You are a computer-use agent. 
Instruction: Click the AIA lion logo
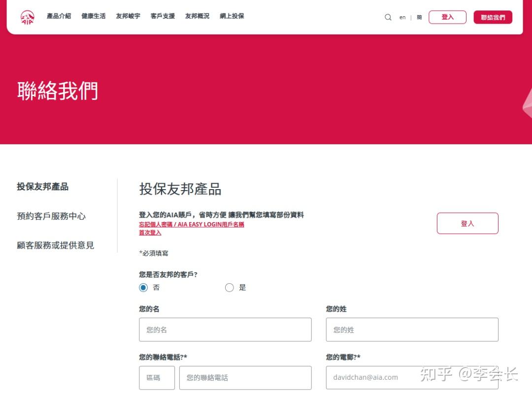(27, 16)
